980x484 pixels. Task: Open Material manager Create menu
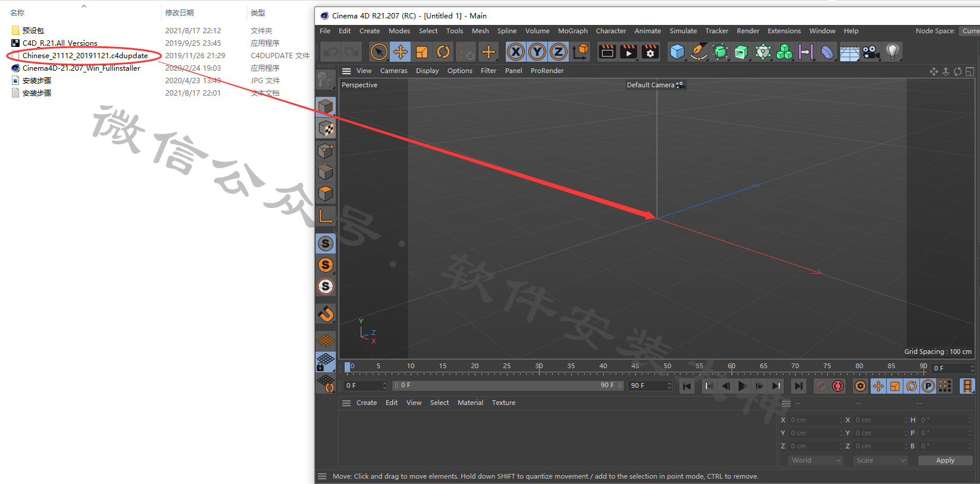[x=367, y=403]
